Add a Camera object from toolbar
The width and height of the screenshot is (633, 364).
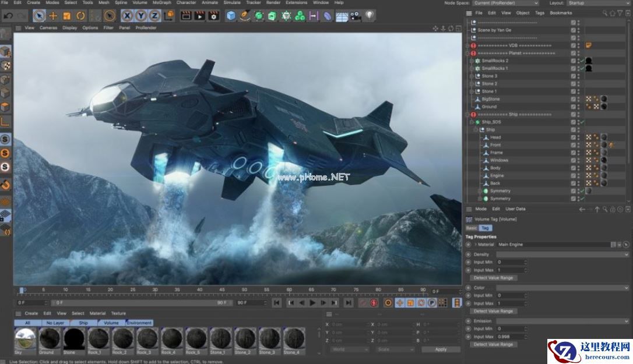pos(355,16)
